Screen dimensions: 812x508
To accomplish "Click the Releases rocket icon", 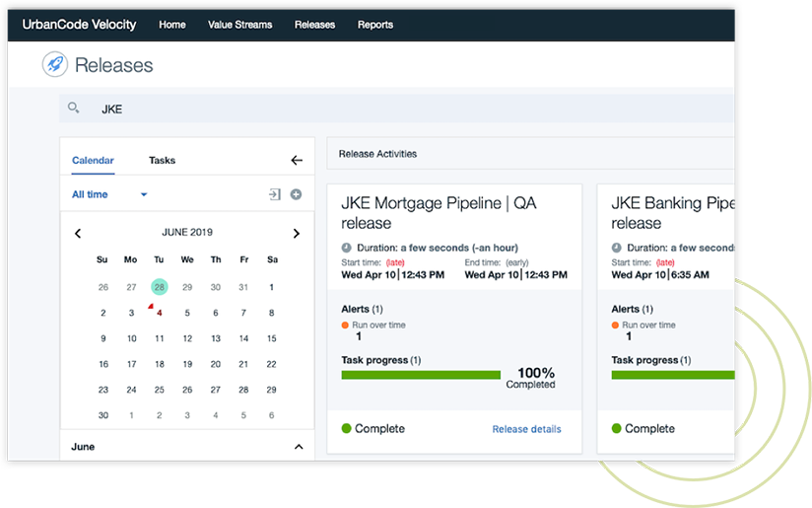I will point(55,65).
